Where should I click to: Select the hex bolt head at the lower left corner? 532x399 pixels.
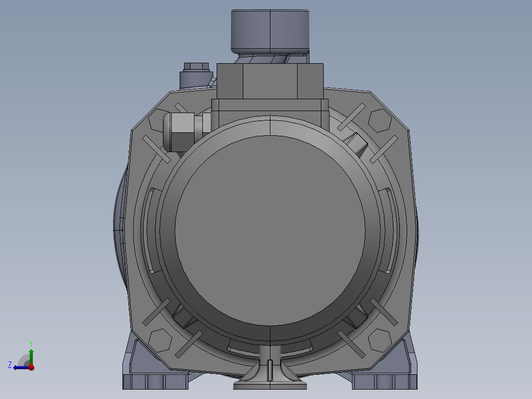(160, 340)
